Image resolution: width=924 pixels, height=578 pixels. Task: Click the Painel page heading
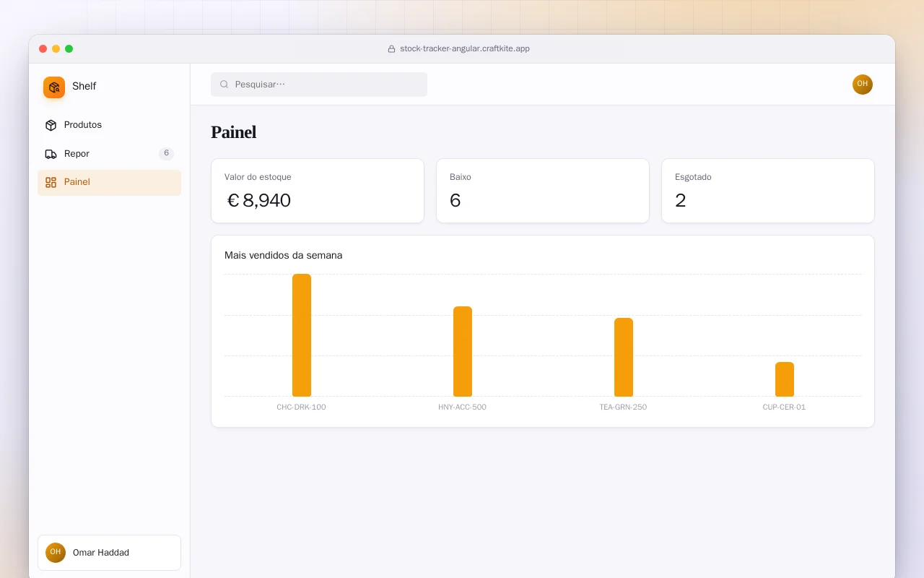click(x=233, y=132)
